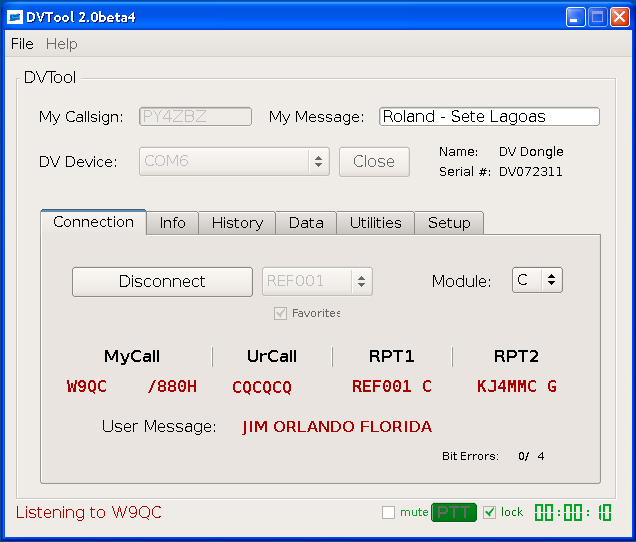Open the Setup tab
Screen dimensions: 636x542
pos(449,223)
